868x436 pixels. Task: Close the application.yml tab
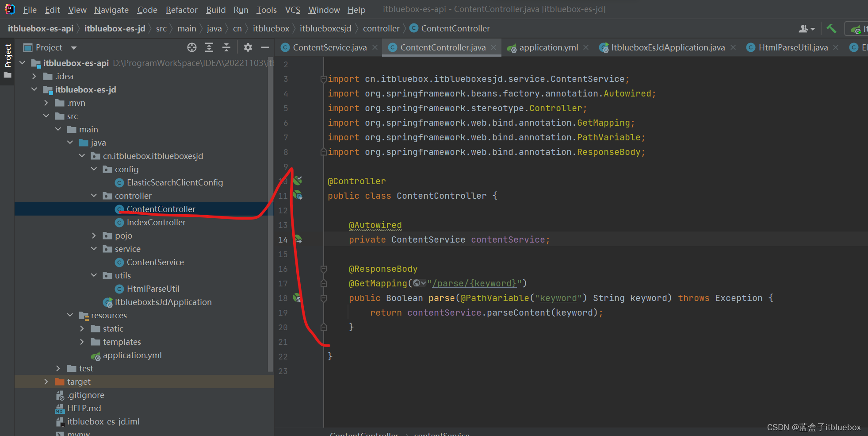pos(586,47)
